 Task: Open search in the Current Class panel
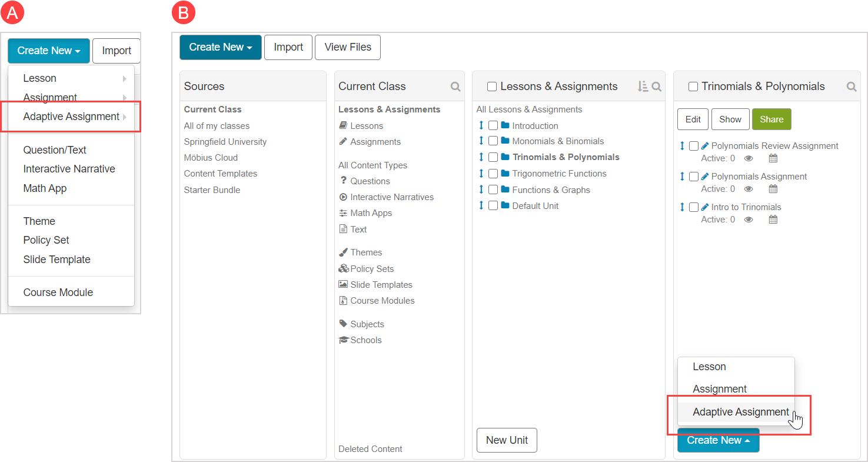pos(455,86)
